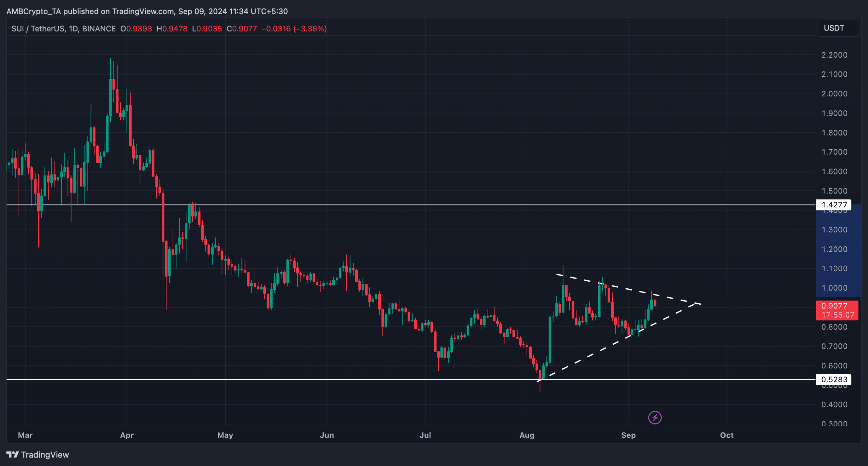Click the 2.2000 price scale value
Viewport: 868px width, 466px height.
pyautogui.click(x=834, y=55)
